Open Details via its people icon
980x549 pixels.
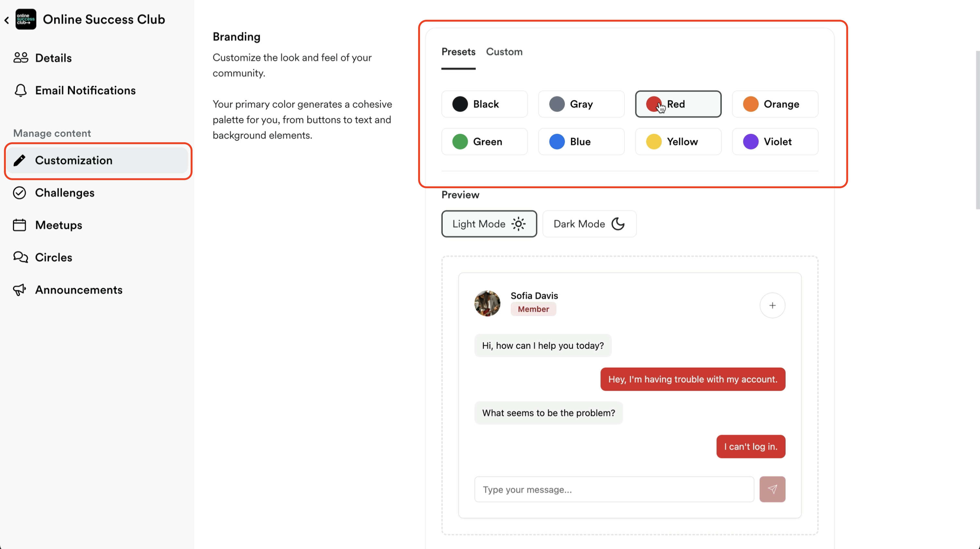(x=20, y=58)
